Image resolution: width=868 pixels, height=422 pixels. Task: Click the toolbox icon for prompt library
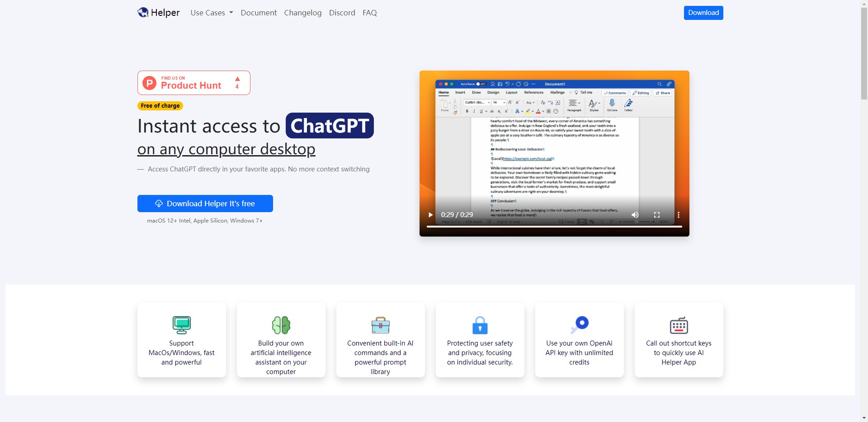tap(381, 325)
